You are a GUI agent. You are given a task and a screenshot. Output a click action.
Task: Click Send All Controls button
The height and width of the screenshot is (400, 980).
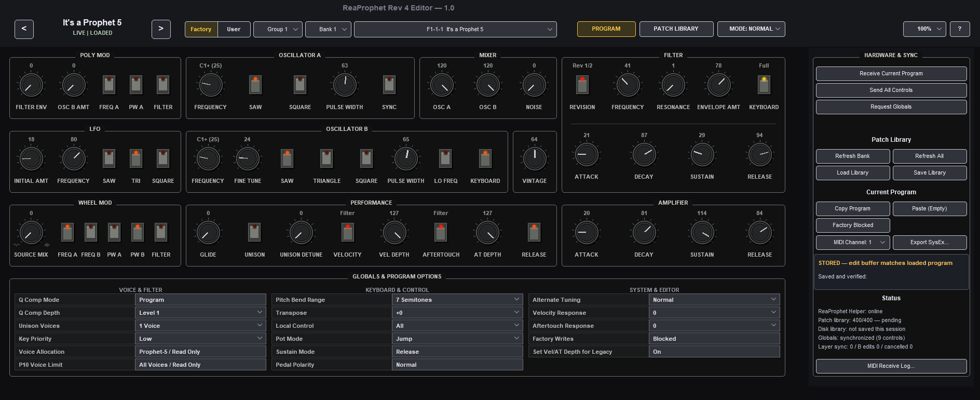coord(891,90)
